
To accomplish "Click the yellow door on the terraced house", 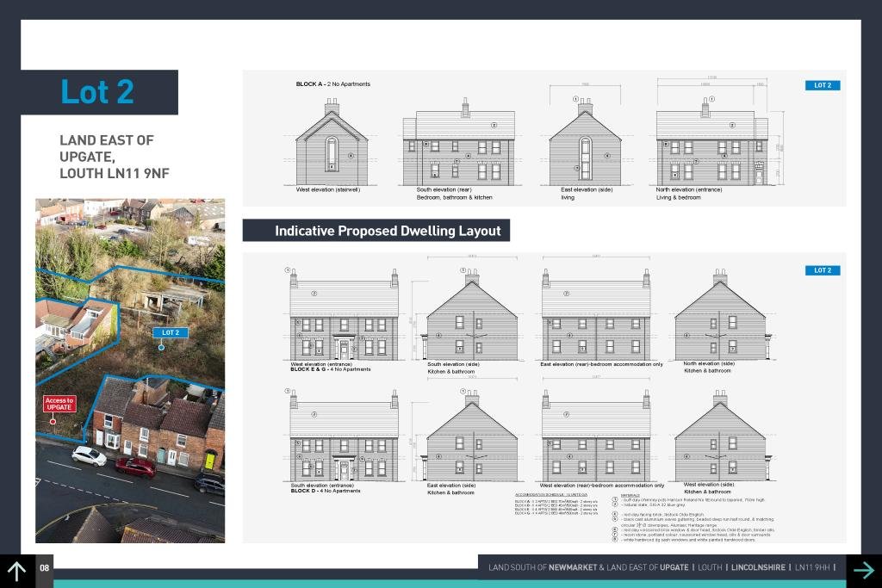I will [209, 460].
